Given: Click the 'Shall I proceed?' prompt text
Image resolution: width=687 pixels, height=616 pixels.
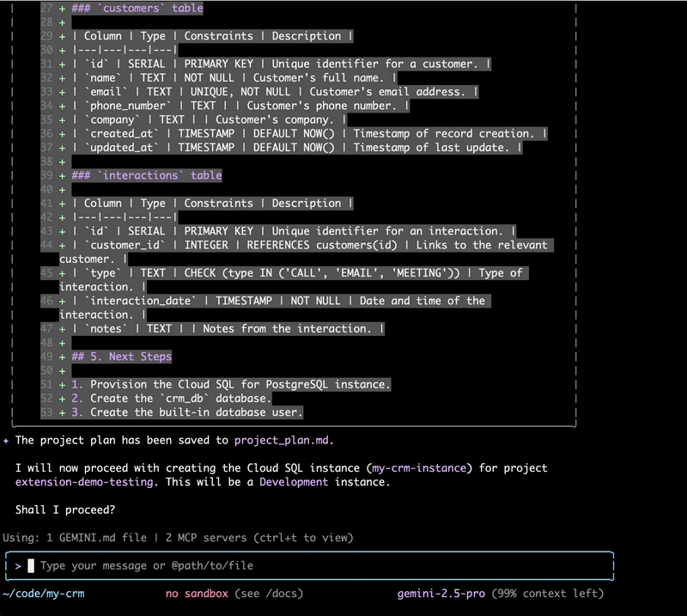Looking at the screenshot, I should point(65,510).
